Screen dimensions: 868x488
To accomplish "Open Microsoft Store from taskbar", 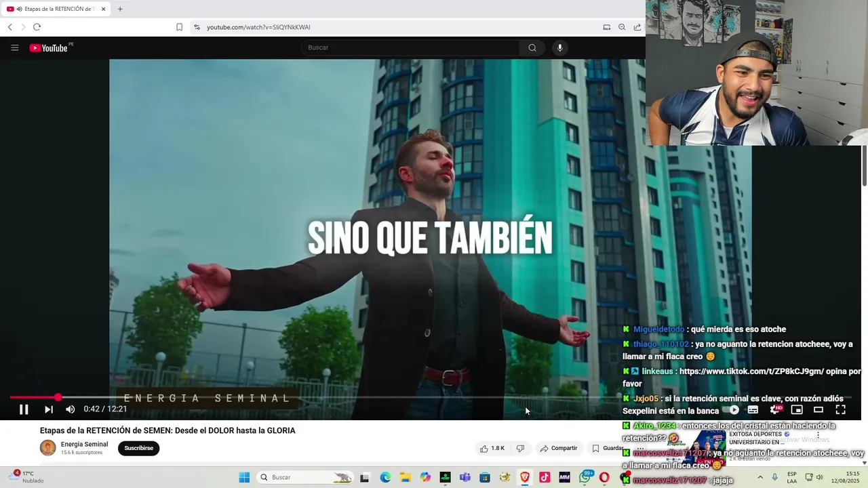I will tap(485, 477).
